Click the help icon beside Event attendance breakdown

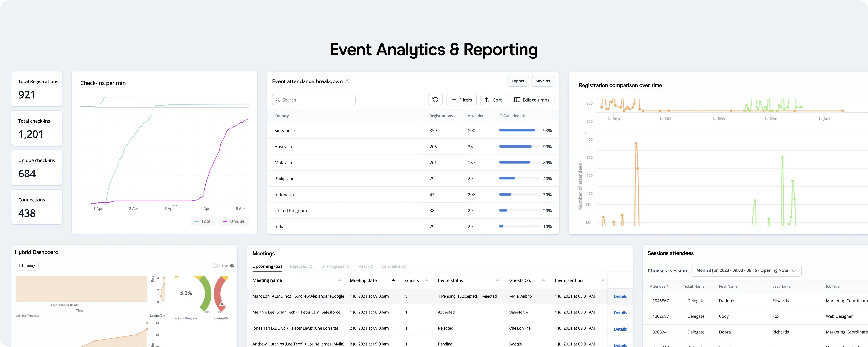pos(347,81)
